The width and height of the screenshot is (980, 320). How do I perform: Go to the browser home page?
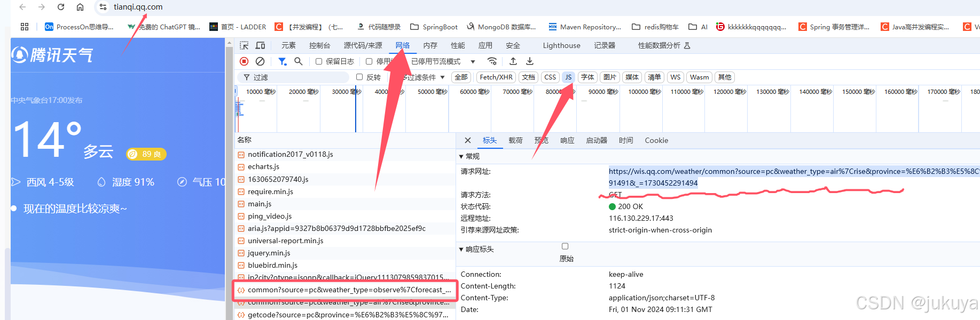[x=80, y=7]
